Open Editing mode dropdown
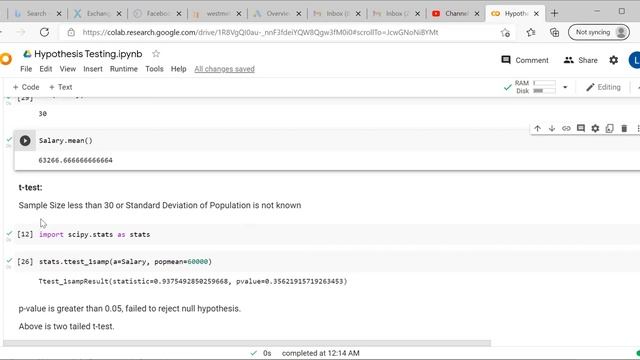 (x=603, y=87)
